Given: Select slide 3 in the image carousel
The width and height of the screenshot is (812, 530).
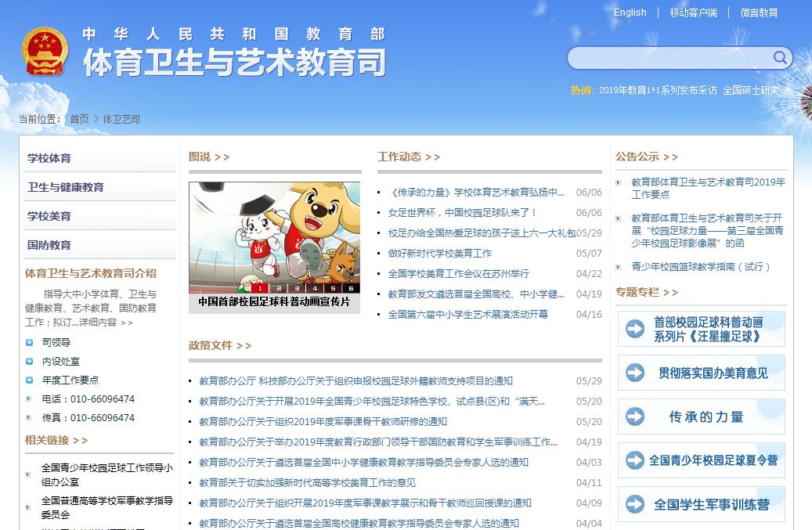Looking at the screenshot, I should pyautogui.click(x=295, y=288).
